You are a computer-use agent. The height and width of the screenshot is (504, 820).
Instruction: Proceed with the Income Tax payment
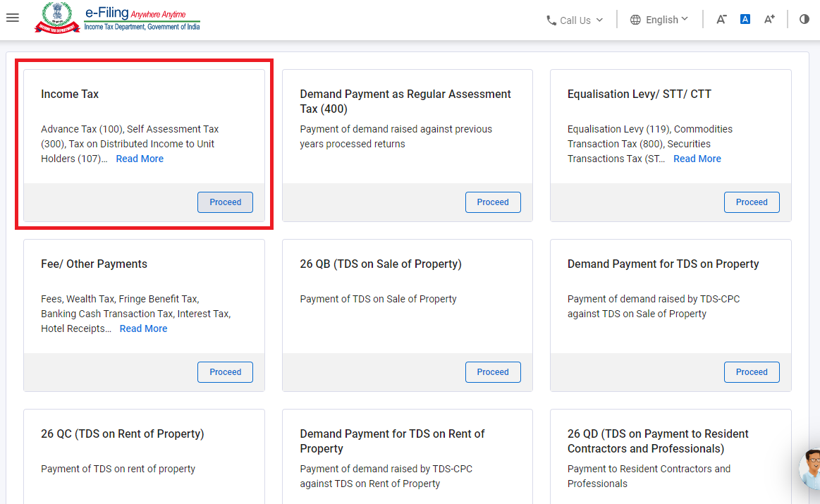225,202
